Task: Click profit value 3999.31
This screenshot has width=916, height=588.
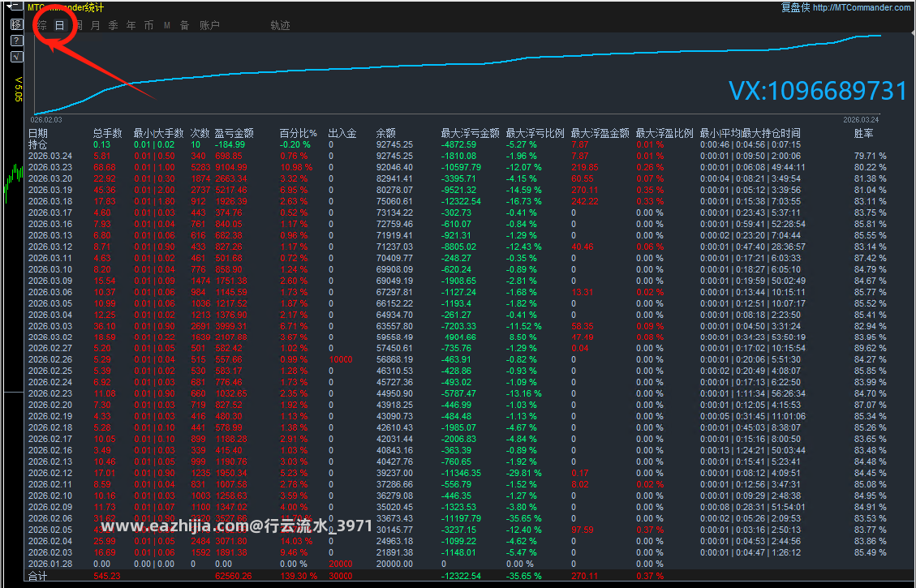Action: pyautogui.click(x=230, y=326)
